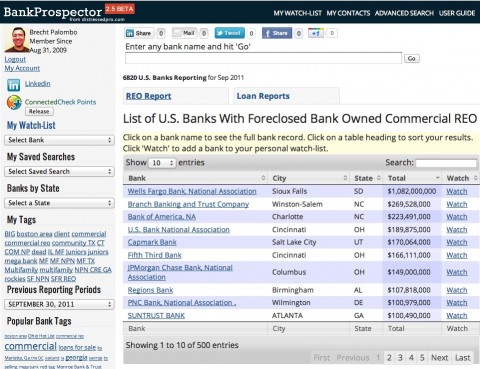Click the mega bank tag

pos(21,261)
